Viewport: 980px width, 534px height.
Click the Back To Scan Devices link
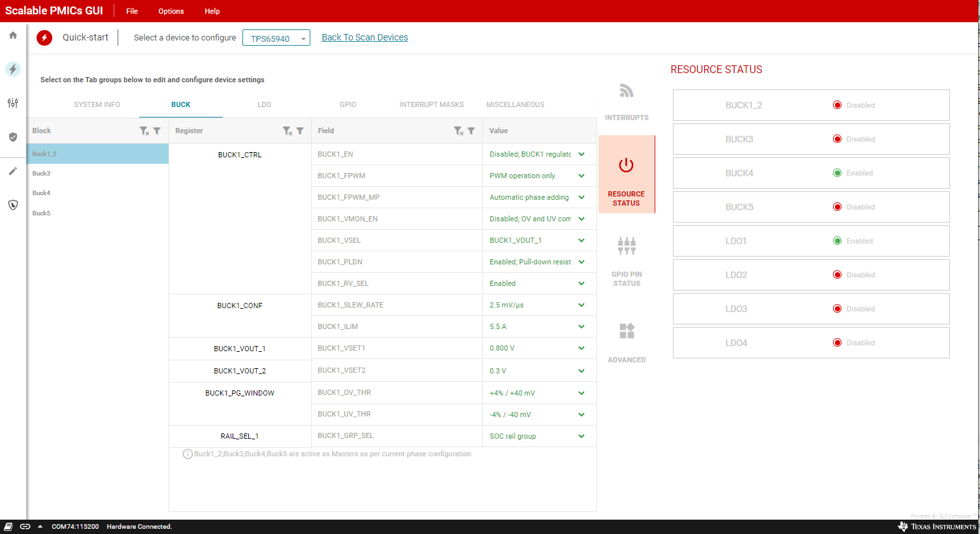coord(365,38)
